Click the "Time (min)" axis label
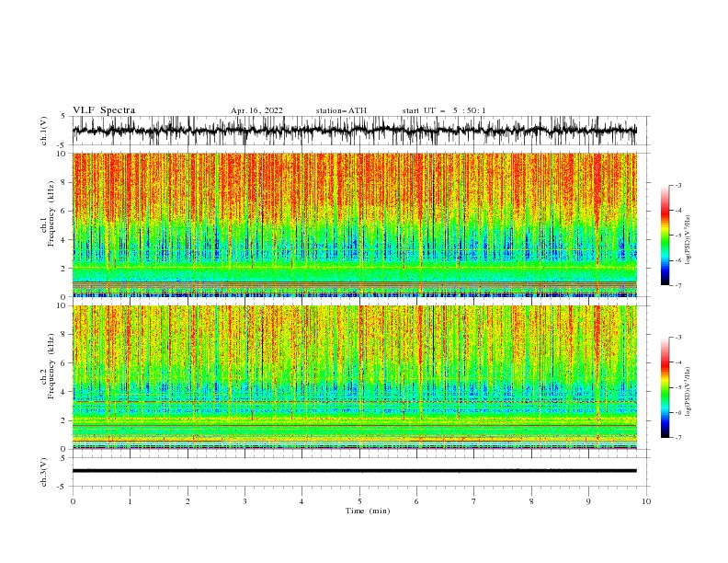Viewport: 728px width, 563px height. click(x=368, y=511)
